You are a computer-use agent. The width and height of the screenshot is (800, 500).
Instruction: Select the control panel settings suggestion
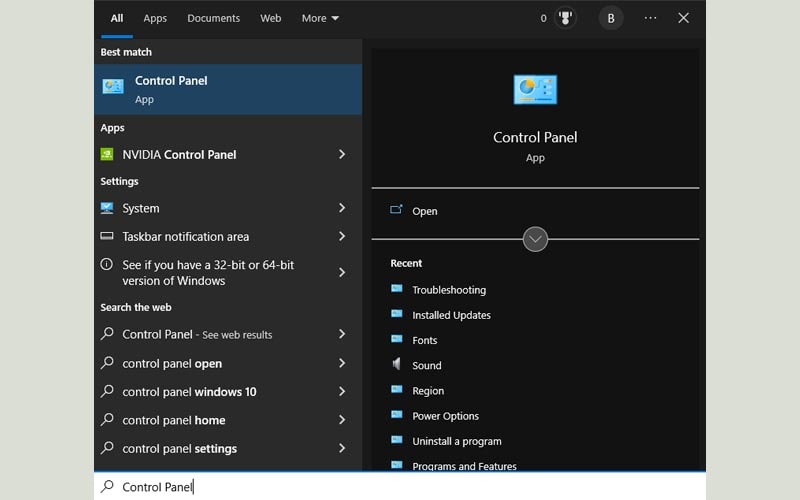click(x=228, y=448)
